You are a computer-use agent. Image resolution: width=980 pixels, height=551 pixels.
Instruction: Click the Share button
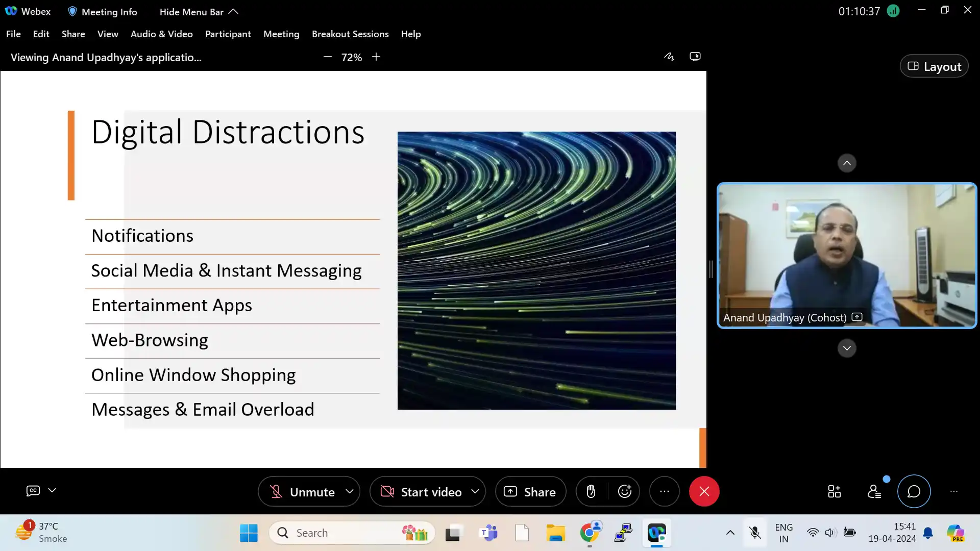[x=530, y=492]
